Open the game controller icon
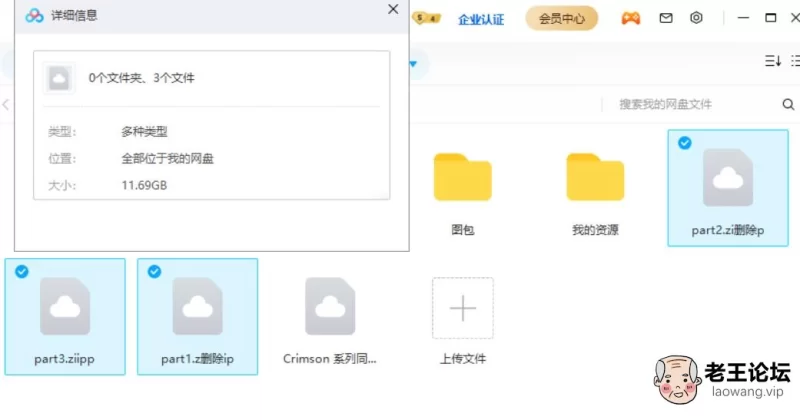800x420 pixels. [x=631, y=18]
